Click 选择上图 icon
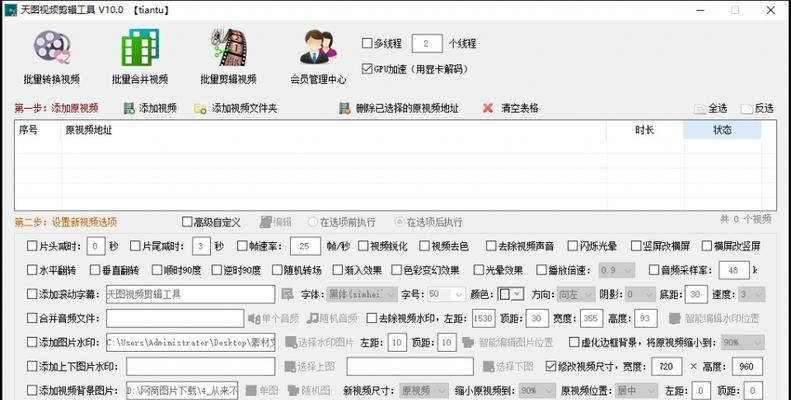This screenshot has width=791, height=400. 290,367
